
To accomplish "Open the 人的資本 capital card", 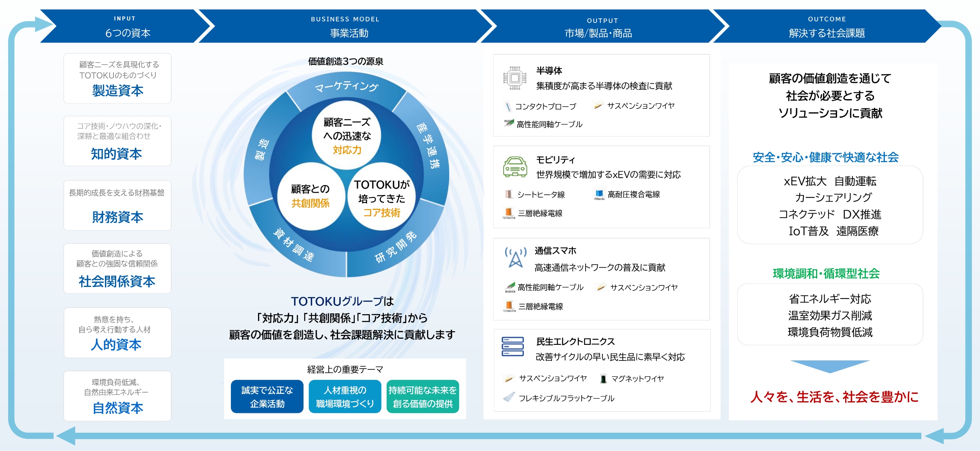I will pyautogui.click(x=117, y=333).
